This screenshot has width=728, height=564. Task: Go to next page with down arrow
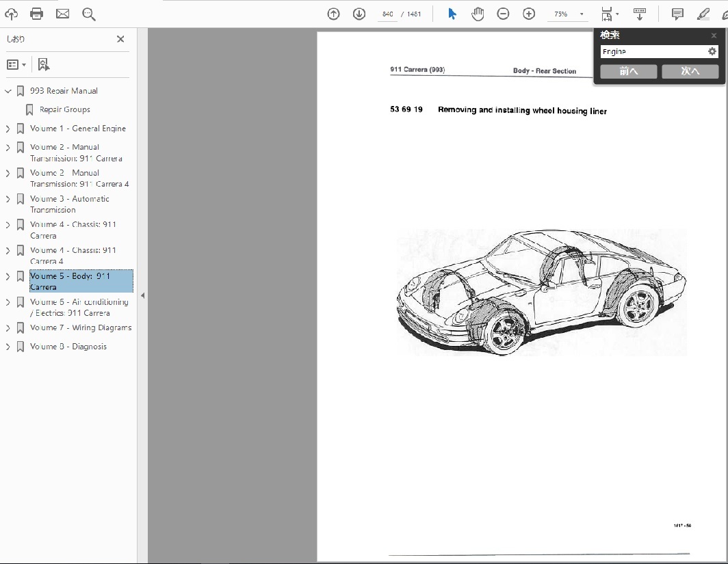359,14
